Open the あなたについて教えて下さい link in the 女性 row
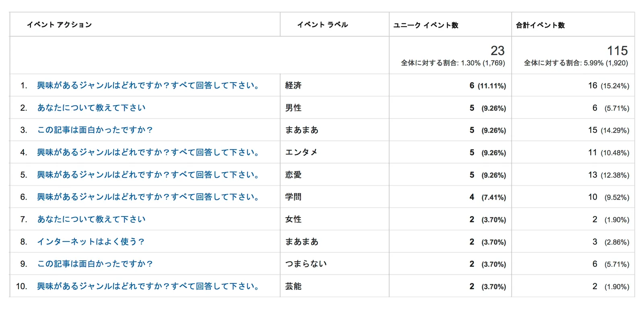The image size is (644, 309). 91,219
